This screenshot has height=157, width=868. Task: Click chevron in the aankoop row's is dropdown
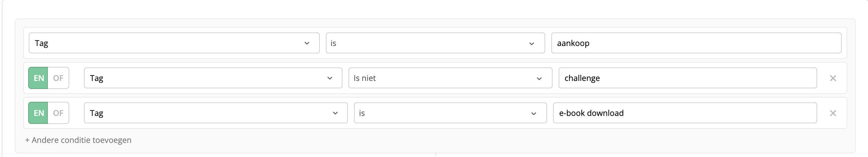(x=531, y=44)
